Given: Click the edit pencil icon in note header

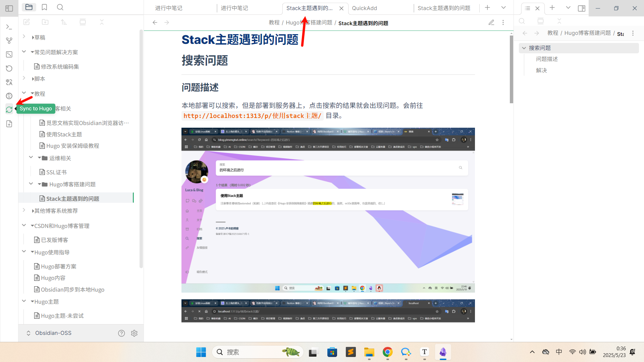Looking at the screenshot, I should (491, 22).
